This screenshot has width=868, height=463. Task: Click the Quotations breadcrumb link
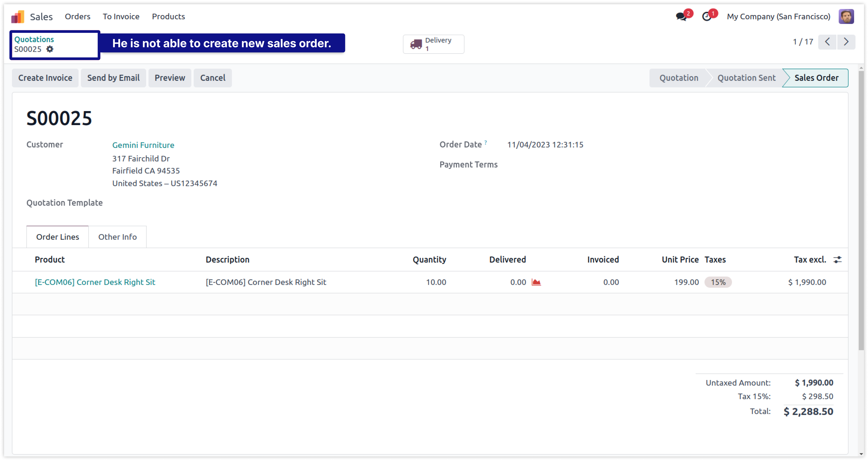click(x=34, y=39)
